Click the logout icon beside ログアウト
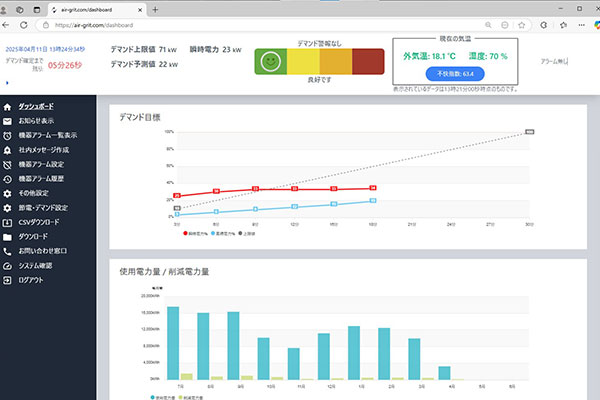Screen dimensions: 600x400 coord(8,280)
